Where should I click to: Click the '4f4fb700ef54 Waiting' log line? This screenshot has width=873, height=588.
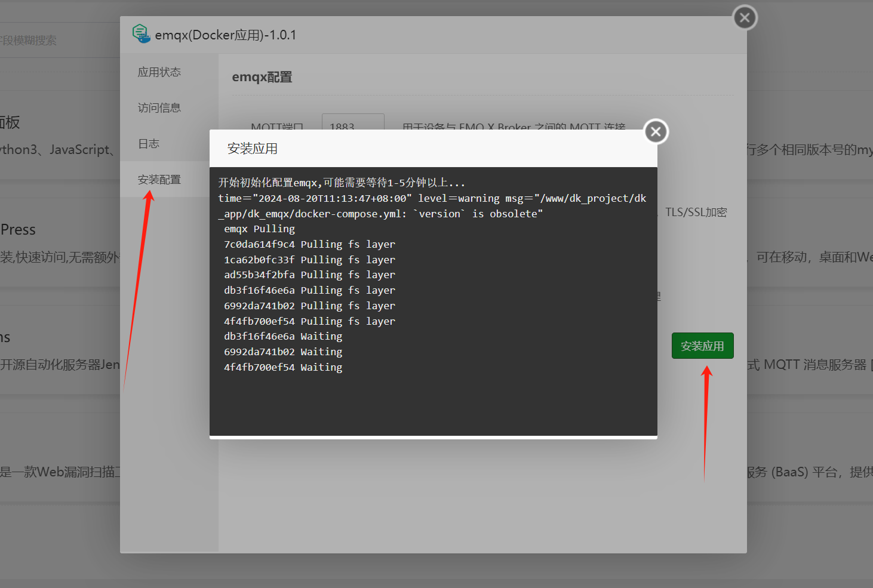pos(283,368)
